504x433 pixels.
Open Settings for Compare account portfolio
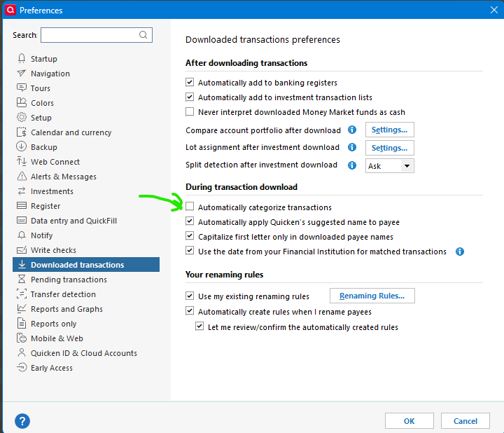pos(390,130)
